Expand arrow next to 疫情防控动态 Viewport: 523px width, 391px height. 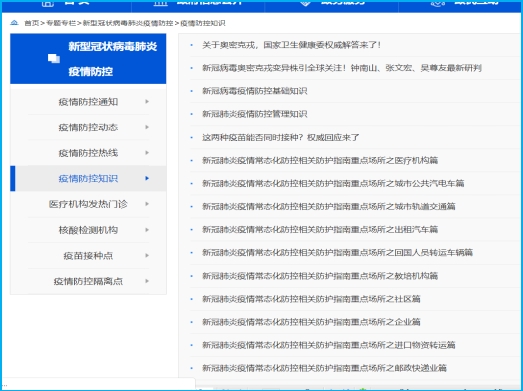point(147,127)
